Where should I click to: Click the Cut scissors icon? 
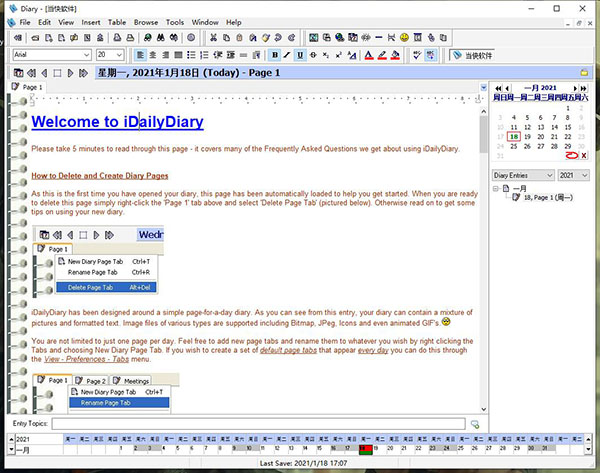click(214, 38)
